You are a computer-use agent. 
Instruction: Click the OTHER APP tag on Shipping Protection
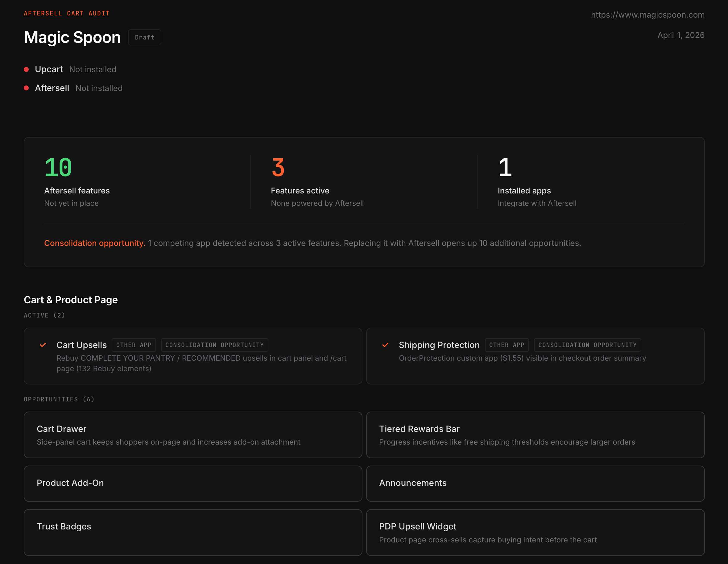click(507, 345)
